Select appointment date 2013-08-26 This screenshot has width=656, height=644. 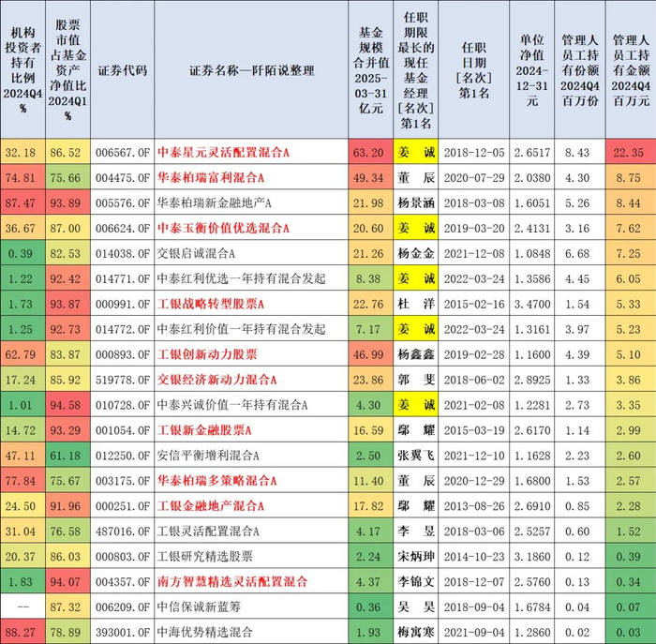pyautogui.click(x=474, y=506)
